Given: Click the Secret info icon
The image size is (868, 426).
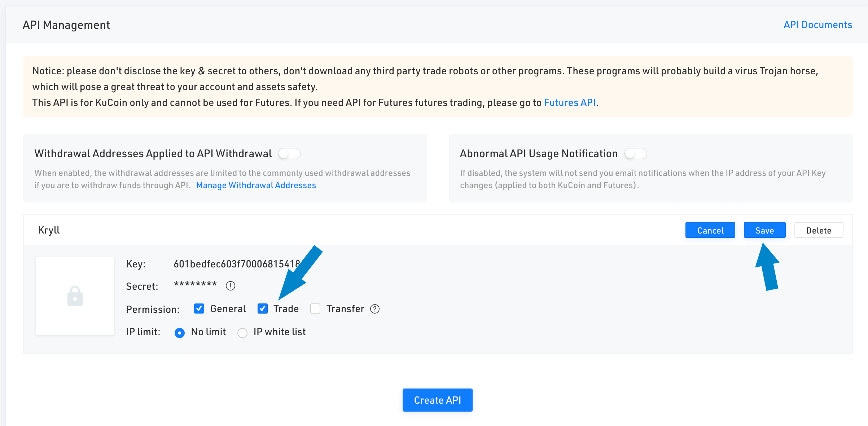Looking at the screenshot, I should coord(231,286).
